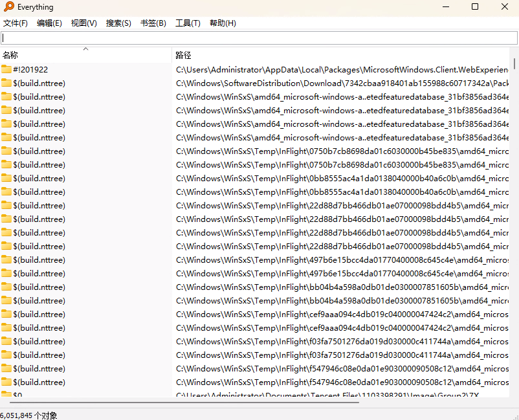Open the 搜索(S) menu
The height and width of the screenshot is (420, 519).
(118, 23)
